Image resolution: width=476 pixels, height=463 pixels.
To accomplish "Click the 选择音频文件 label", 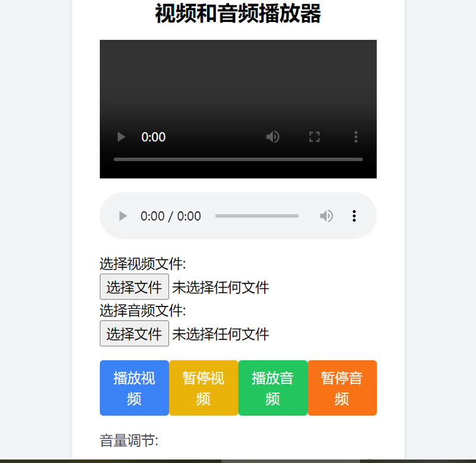I will click(x=143, y=311).
